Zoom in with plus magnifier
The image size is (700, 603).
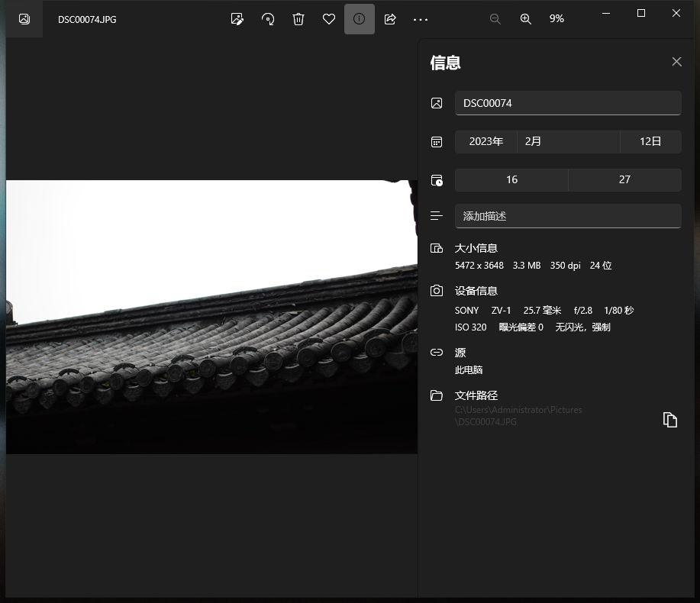526,19
